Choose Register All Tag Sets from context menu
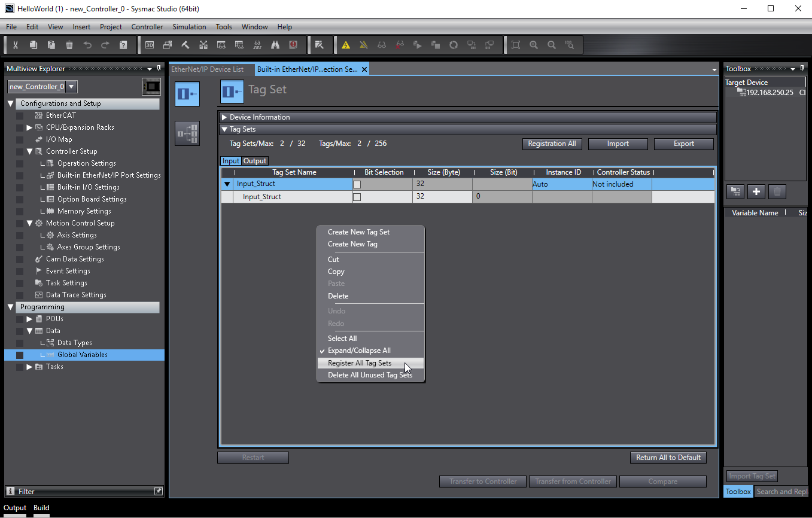This screenshot has width=812, height=518. click(x=359, y=363)
